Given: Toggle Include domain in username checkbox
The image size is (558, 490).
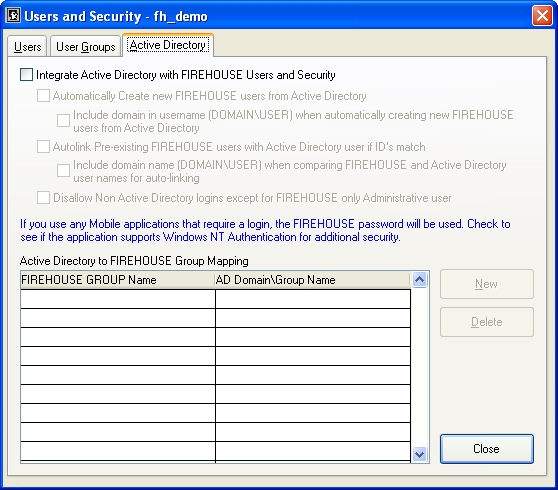Looking at the screenshot, I should [x=63, y=121].
